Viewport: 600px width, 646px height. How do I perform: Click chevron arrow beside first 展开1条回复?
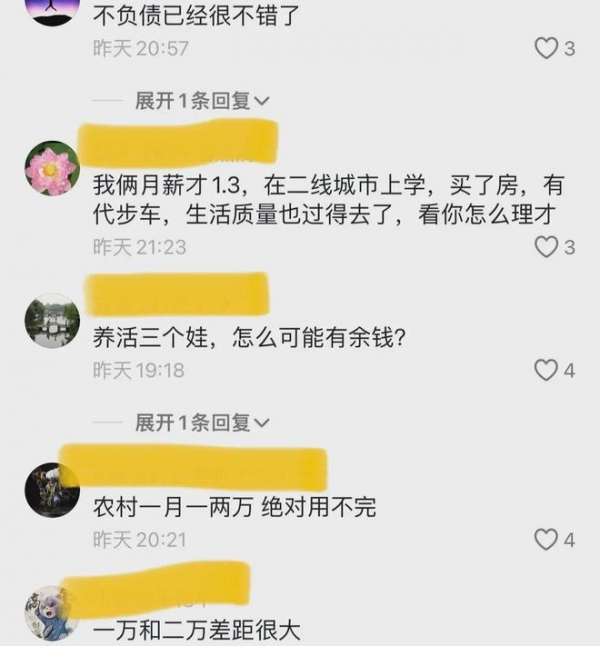[x=262, y=101]
